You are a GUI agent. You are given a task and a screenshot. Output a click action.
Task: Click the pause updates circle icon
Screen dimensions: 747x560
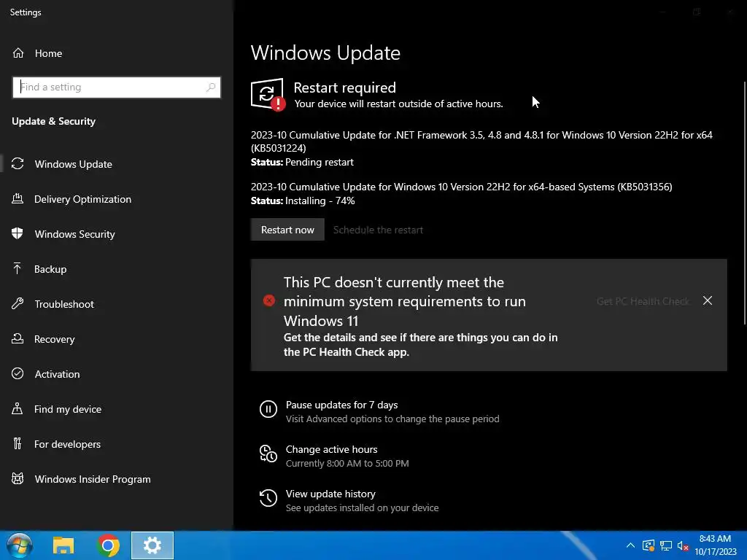pyautogui.click(x=268, y=409)
